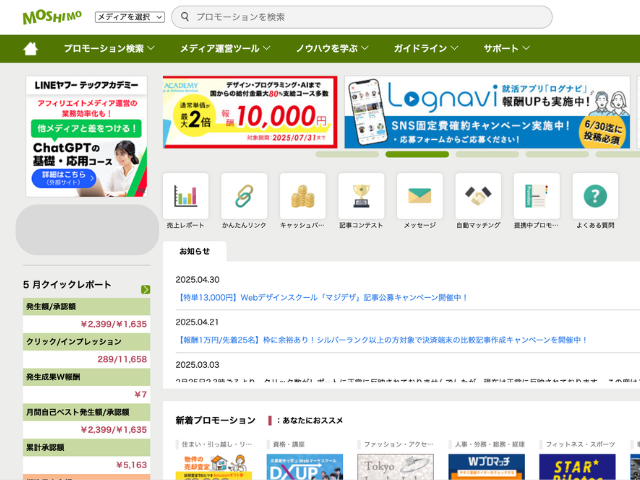This screenshot has width=640, height=480.
Task: Open the 物件の売却査定 promotion thumbnail
Action: [x=214, y=467]
